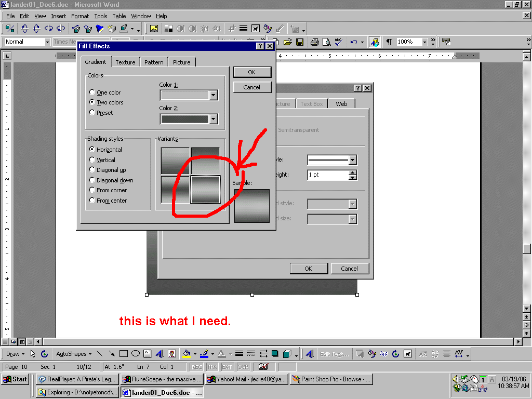Image resolution: width=532 pixels, height=399 pixels.
Task: Pick the top-left gradient variant
Action: coord(175,161)
